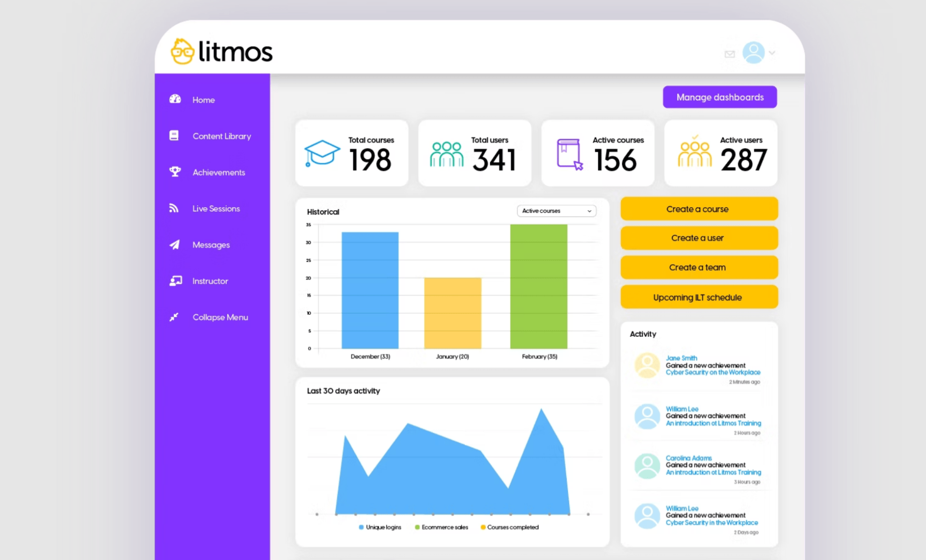Open Jane Smith profile link
This screenshot has height=560, width=926.
pos(681,358)
